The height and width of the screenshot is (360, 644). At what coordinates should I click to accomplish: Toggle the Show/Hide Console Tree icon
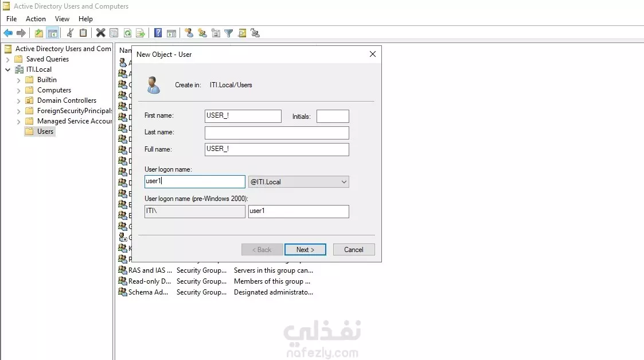point(53,33)
